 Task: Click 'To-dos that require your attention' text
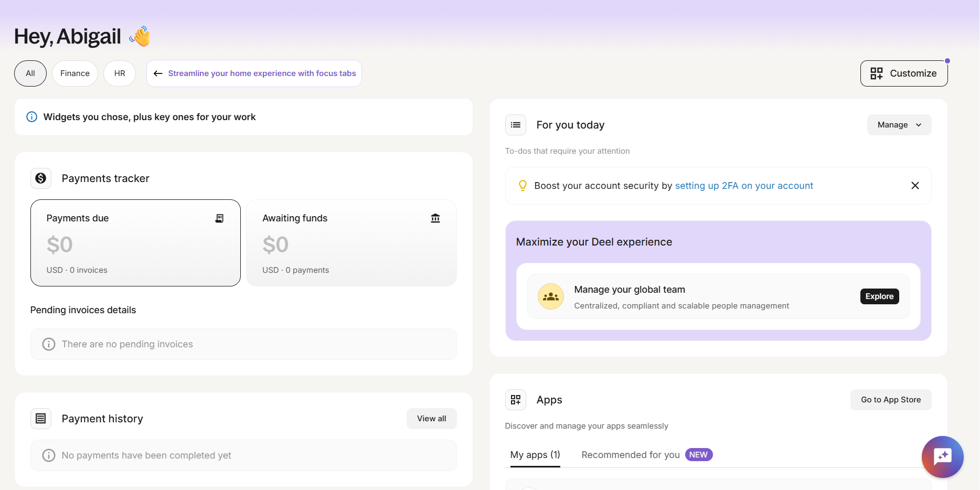pos(567,151)
